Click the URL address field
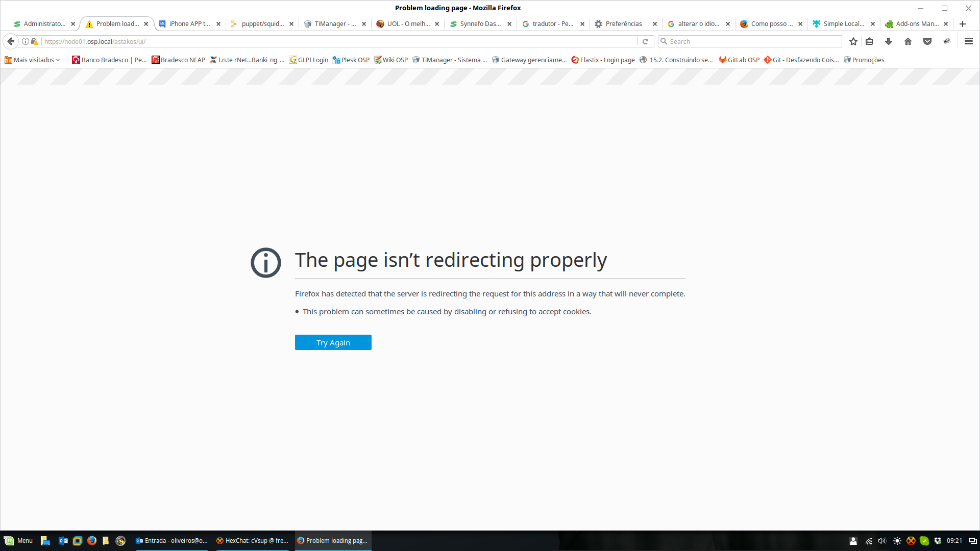Image resolution: width=980 pixels, height=551 pixels. [x=339, y=41]
